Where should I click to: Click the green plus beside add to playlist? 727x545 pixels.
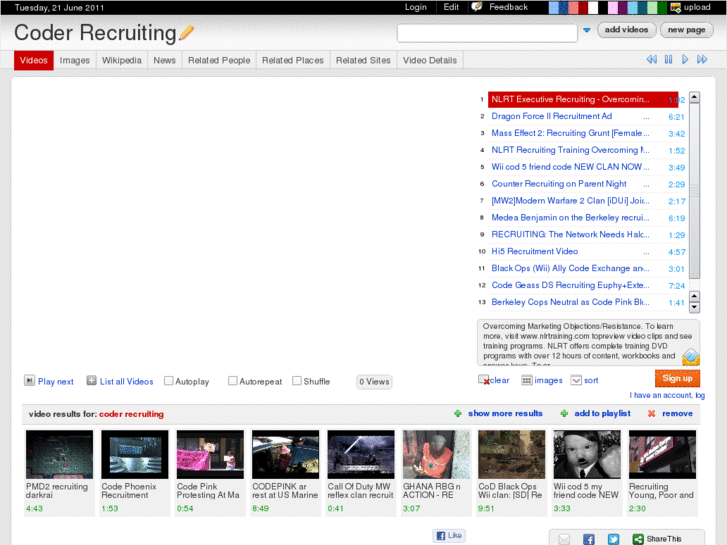[x=564, y=413]
